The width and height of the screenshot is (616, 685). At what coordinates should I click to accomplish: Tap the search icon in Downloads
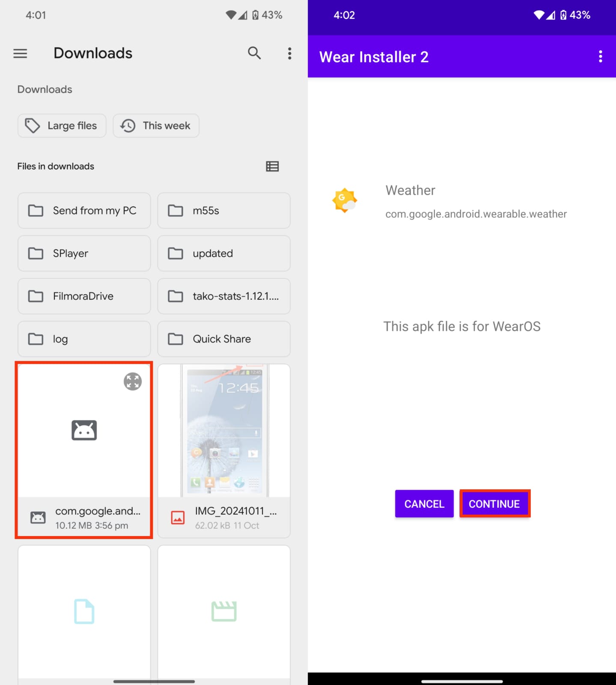pos(254,53)
